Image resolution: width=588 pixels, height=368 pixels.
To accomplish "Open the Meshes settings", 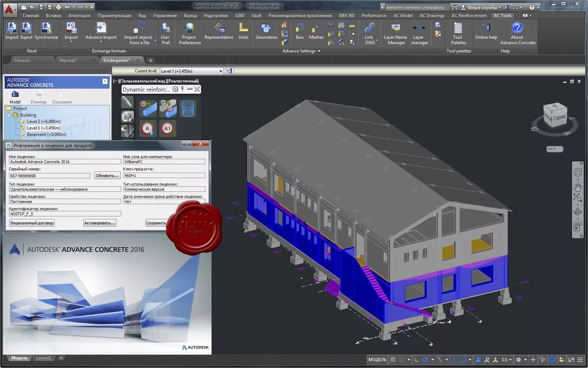I will tap(316, 31).
